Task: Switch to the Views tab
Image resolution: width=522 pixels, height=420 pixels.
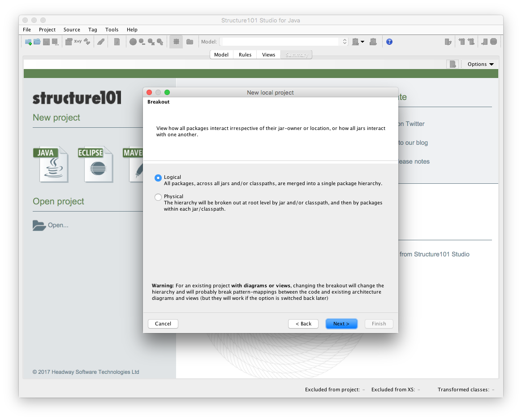Action: pyautogui.click(x=268, y=55)
